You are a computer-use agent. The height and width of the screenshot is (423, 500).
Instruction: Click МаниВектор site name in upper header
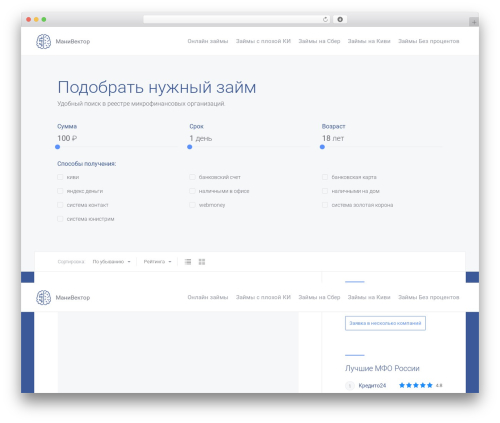click(73, 42)
